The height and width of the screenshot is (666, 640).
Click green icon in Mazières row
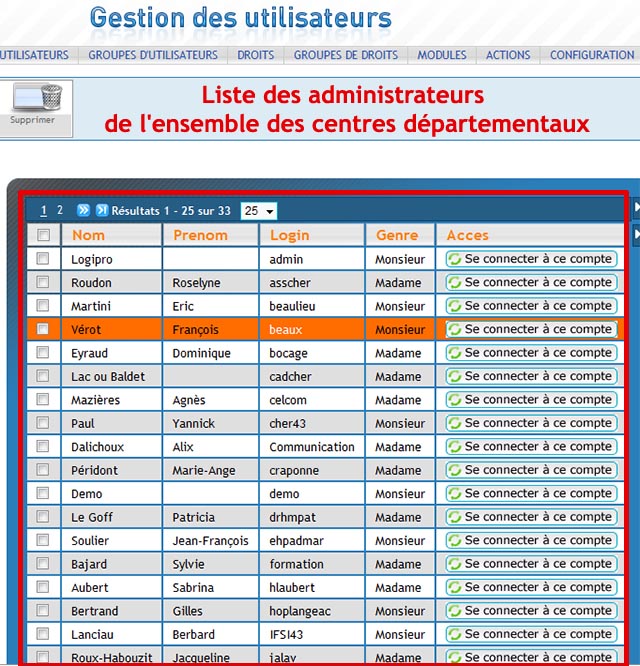455,400
